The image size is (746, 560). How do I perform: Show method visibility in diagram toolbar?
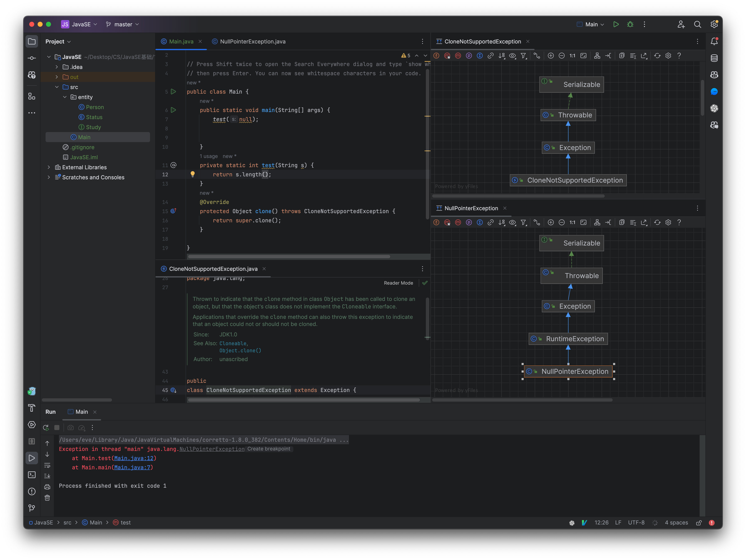coord(458,56)
